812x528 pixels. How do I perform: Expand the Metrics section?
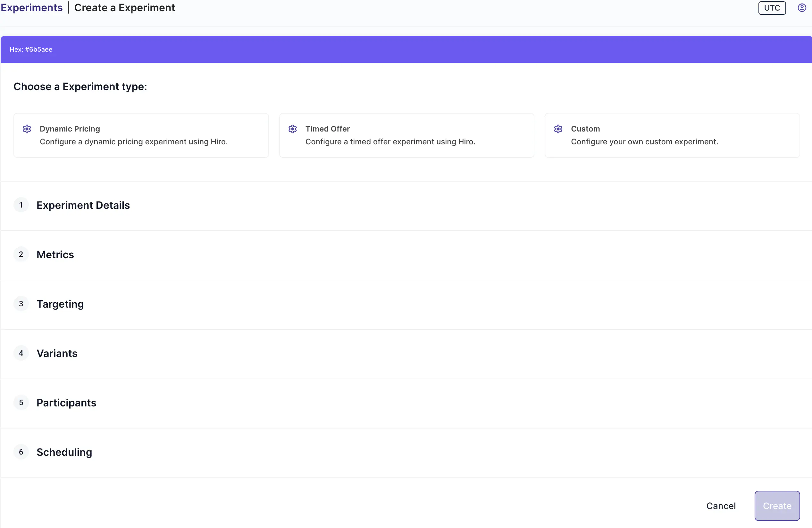[x=55, y=255]
